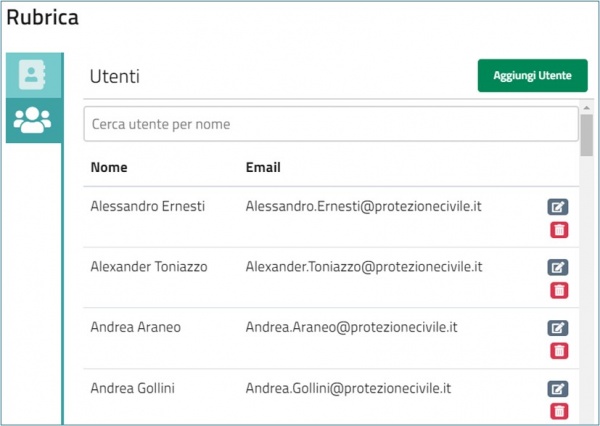The height and width of the screenshot is (426, 600).
Task: Edit the Andrea Gollini user entry
Action: [x=559, y=389]
